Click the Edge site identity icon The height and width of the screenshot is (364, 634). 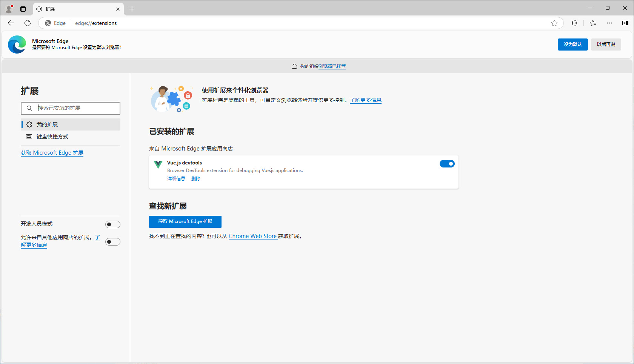click(48, 23)
